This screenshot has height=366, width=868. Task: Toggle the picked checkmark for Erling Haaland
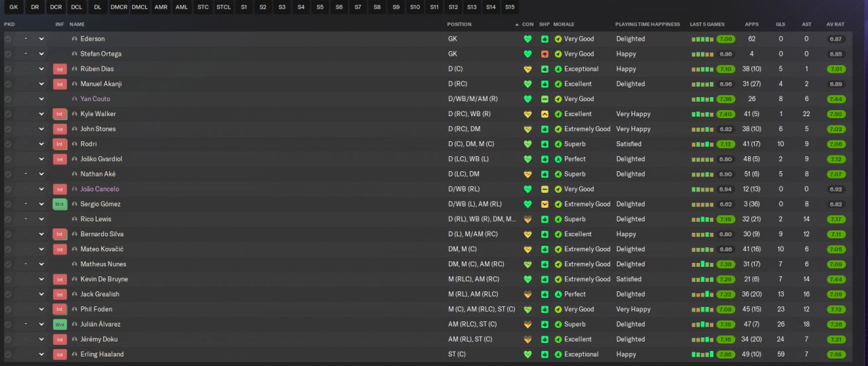tap(8, 354)
